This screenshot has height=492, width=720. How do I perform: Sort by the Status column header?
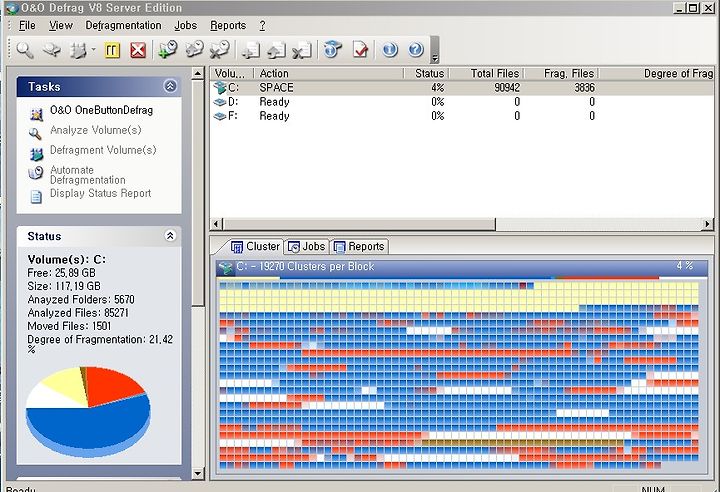(x=426, y=74)
